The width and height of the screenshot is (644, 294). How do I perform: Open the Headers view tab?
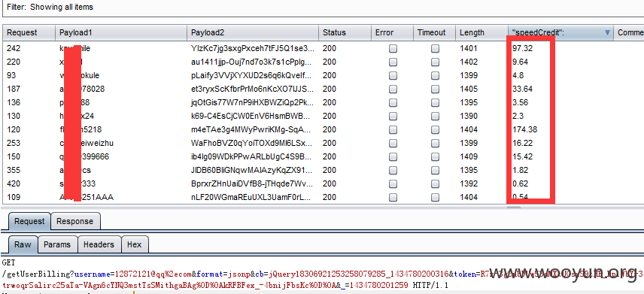click(99, 244)
